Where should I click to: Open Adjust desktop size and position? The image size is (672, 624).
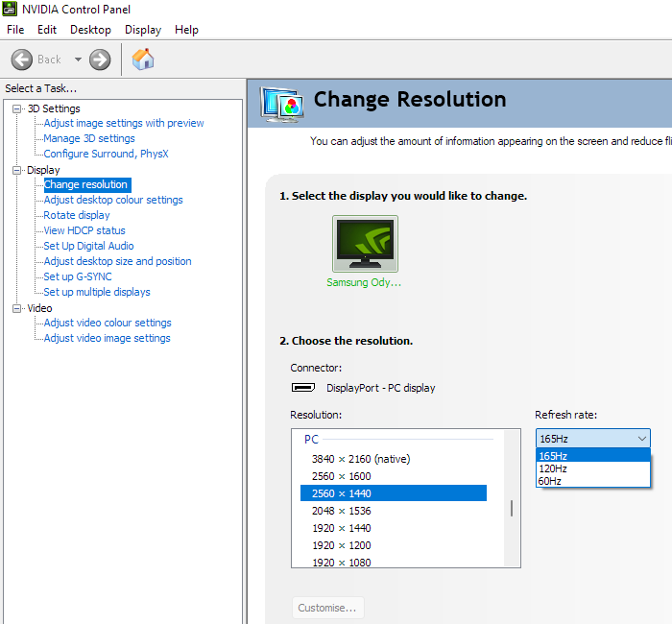(x=117, y=261)
